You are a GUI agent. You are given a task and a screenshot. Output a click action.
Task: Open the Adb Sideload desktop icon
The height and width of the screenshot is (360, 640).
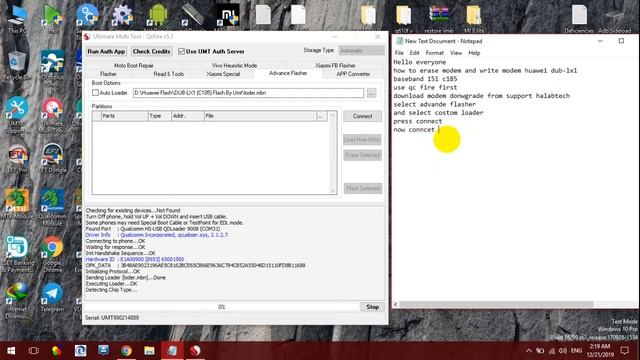pos(614,20)
